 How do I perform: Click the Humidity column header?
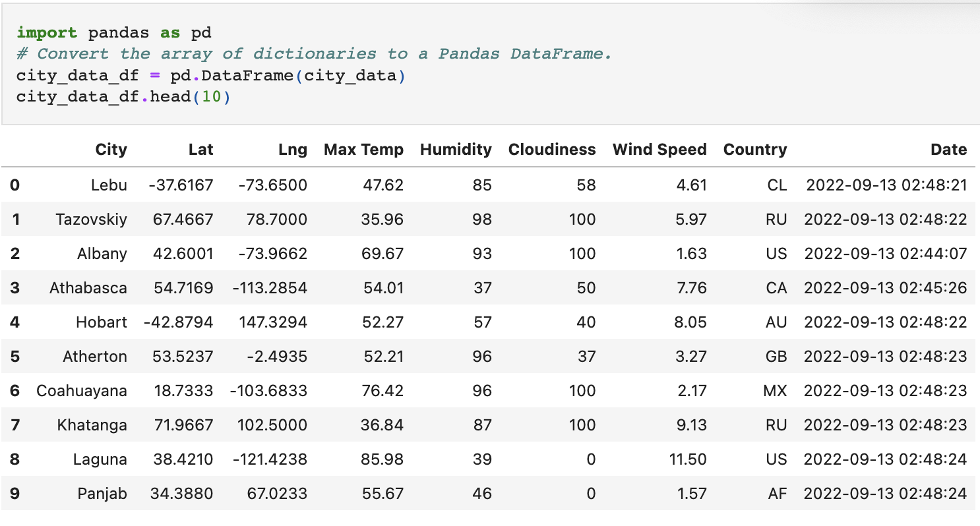pyautogui.click(x=456, y=150)
